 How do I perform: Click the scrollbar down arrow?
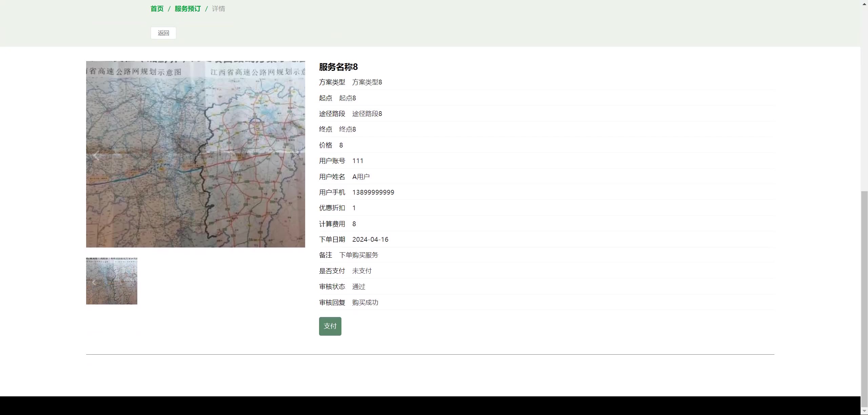click(x=864, y=411)
